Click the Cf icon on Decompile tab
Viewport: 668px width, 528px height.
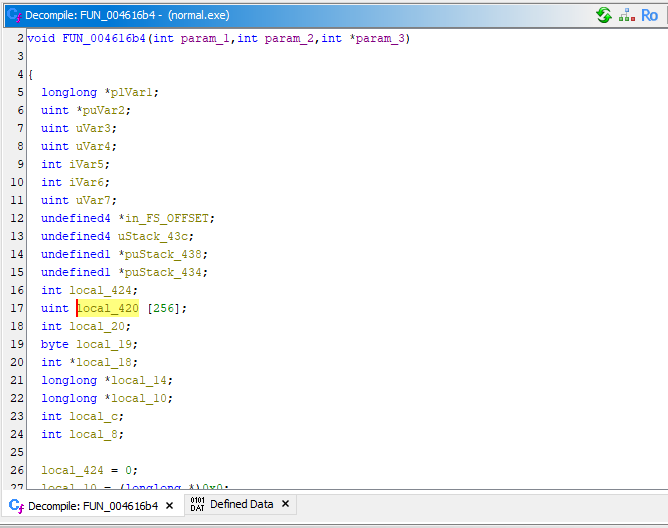[16, 506]
